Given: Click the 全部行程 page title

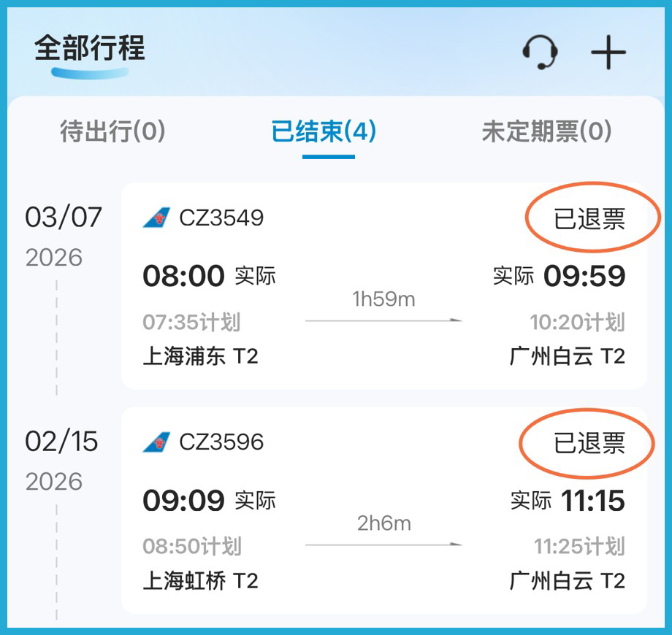Looking at the screenshot, I should coord(89,48).
